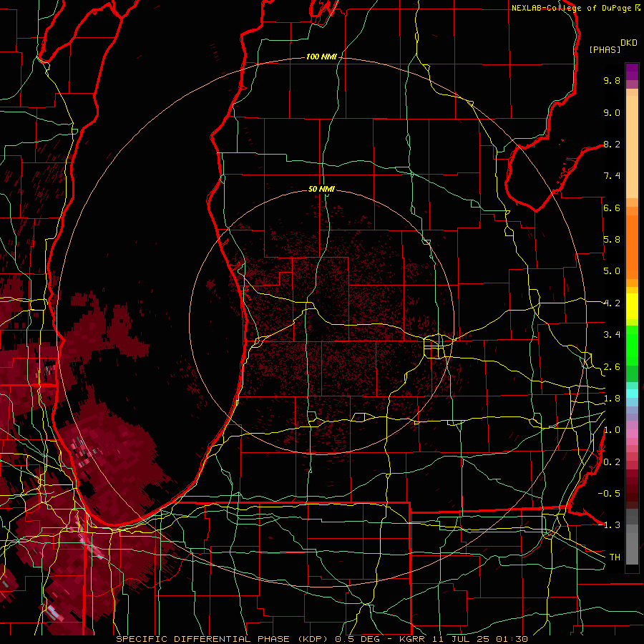This screenshot has height=644, width=644.
Task: Click the 3.4 scale value
Action: click(x=612, y=335)
